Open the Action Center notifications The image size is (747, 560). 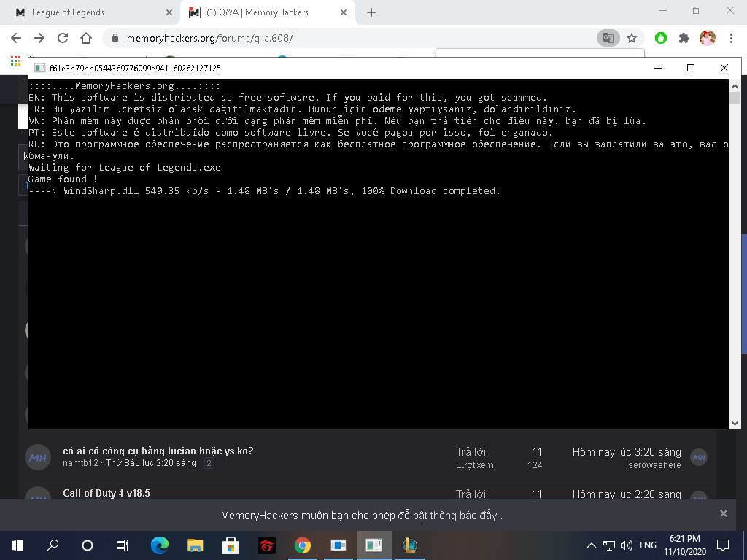723,545
